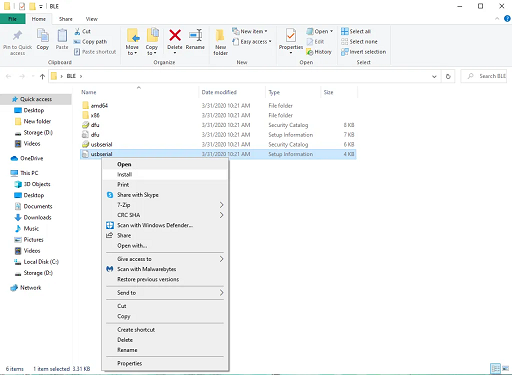Click History in the Open group
Viewport: 512px width, 375px height.
[x=319, y=52]
